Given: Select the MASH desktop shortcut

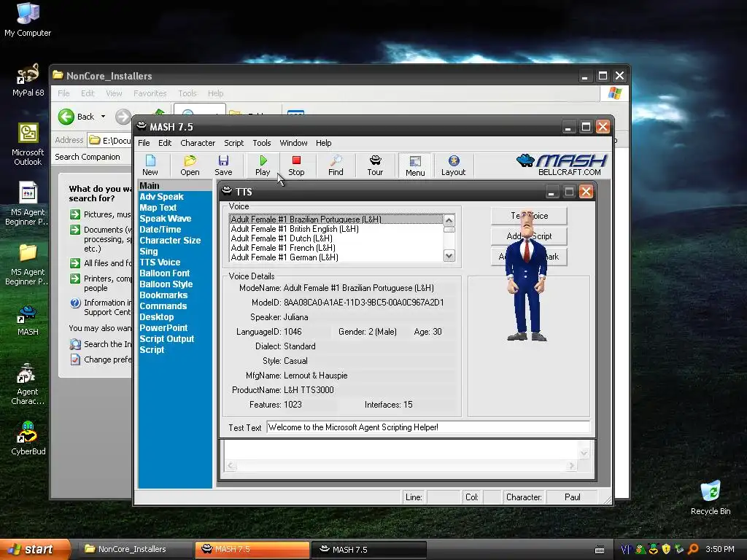Looking at the screenshot, I should point(28,321).
